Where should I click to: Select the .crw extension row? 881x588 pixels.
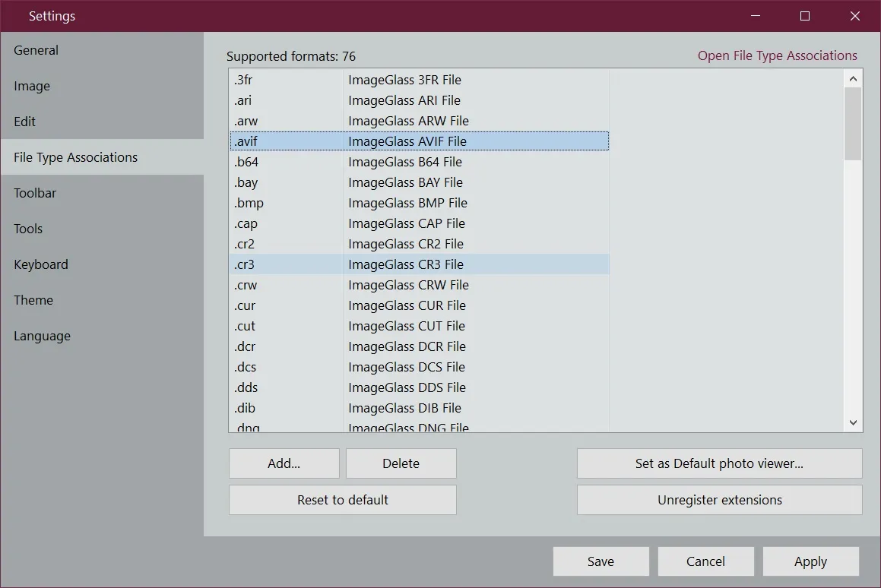click(x=419, y=285)
